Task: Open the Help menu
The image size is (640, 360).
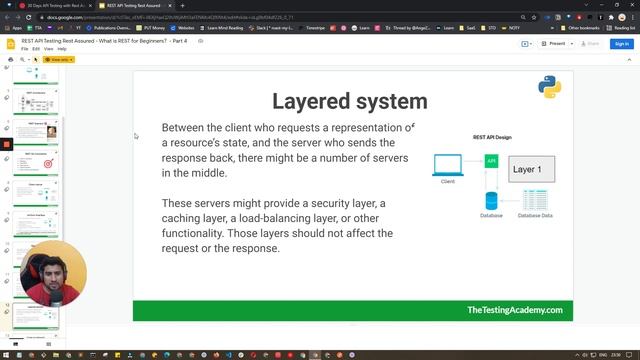Action: click(62, 49)
